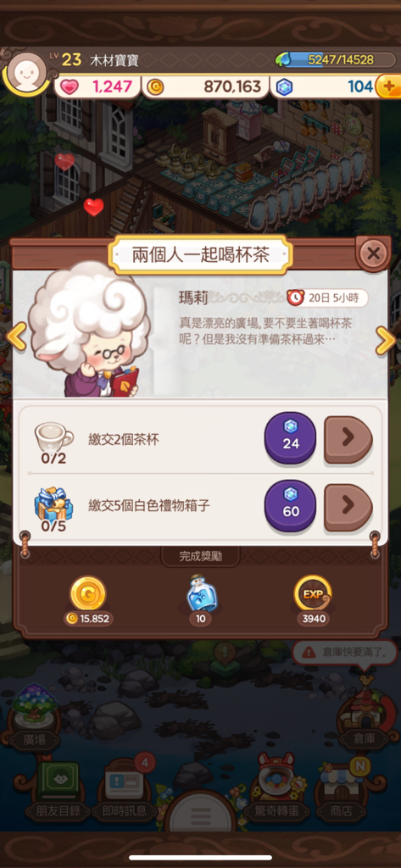The width and height of the screenshot is (401, 868).
Task: Pay 24 gems for teacups
Action: pos(290,438)
